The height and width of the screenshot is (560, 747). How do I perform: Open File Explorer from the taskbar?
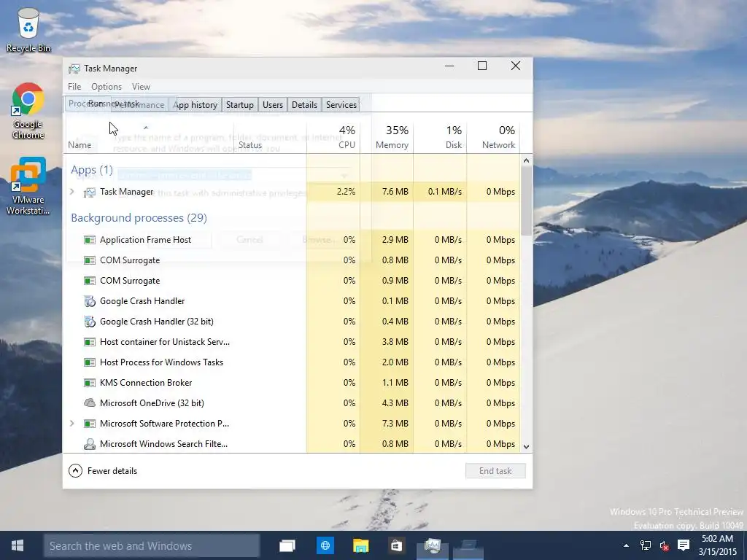pos(360,545)
